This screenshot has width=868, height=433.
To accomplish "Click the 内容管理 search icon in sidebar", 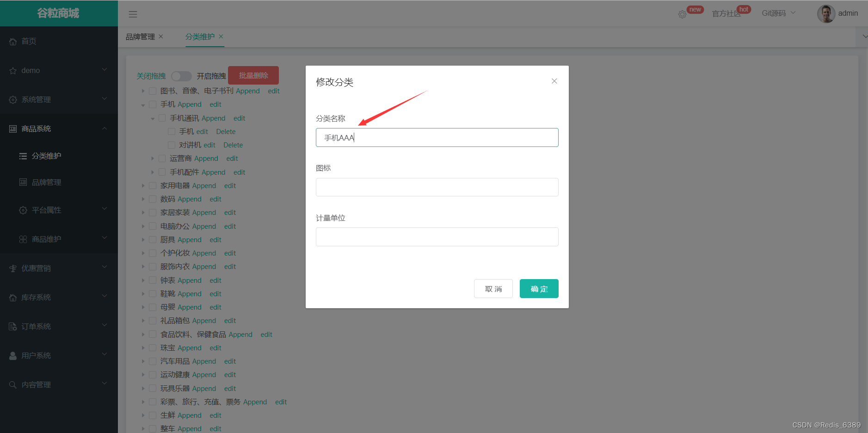I will (13, 385).
